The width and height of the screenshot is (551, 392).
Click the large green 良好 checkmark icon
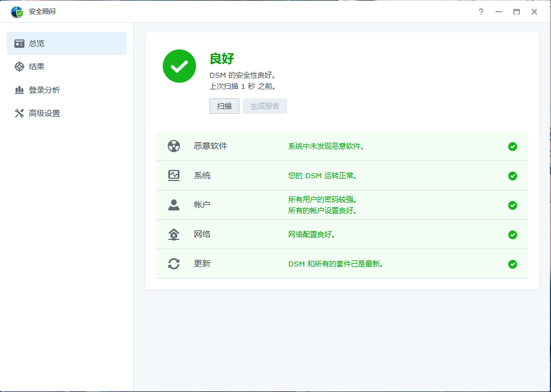coord(179,66)
